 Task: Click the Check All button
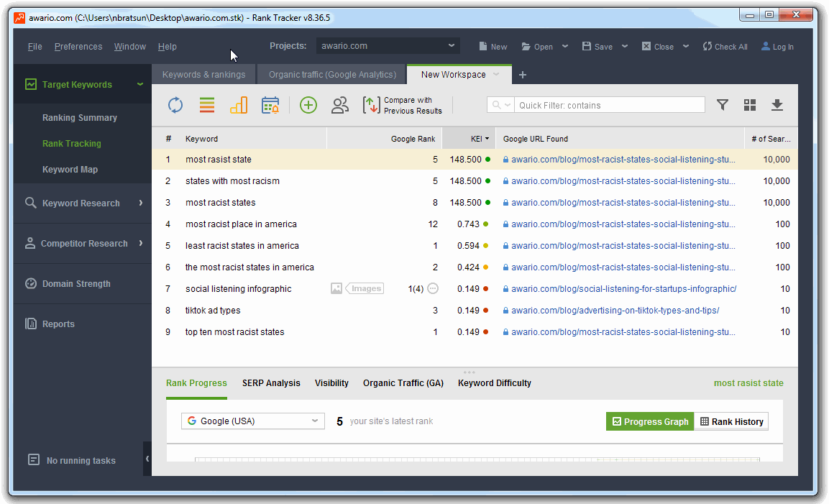coord(725,47)
